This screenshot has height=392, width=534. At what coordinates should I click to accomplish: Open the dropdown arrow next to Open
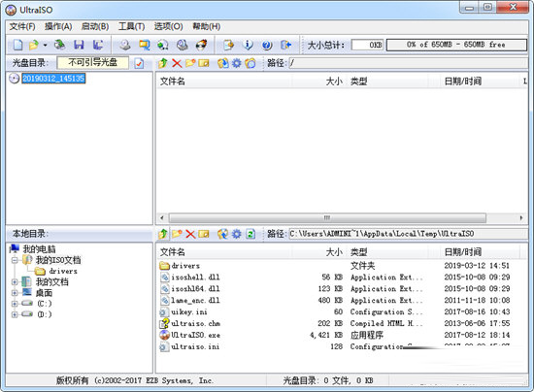tap(45, 45)
